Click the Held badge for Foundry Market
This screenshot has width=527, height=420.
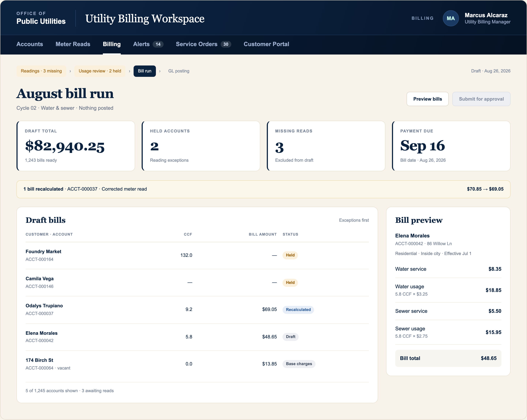pos(290,255)
